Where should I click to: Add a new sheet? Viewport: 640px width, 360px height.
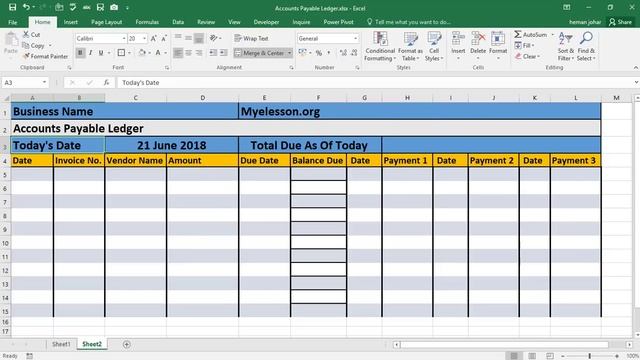pos(127,344)
